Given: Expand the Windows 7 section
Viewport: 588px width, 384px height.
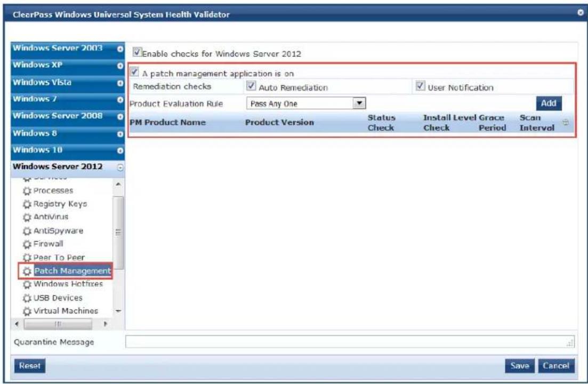Looking at the screenshot, I should pos(68,100).
